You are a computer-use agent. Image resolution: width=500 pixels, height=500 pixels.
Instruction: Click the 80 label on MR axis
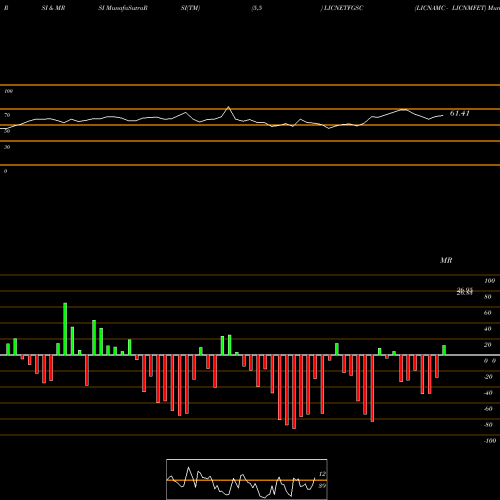click(488, 297)
